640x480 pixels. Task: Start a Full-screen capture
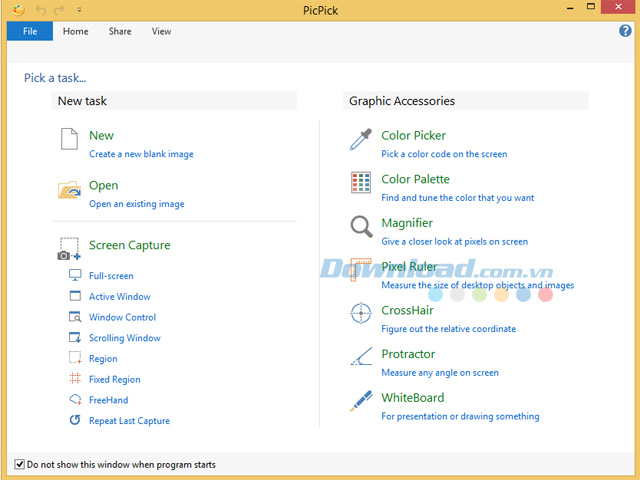point(110,276)
